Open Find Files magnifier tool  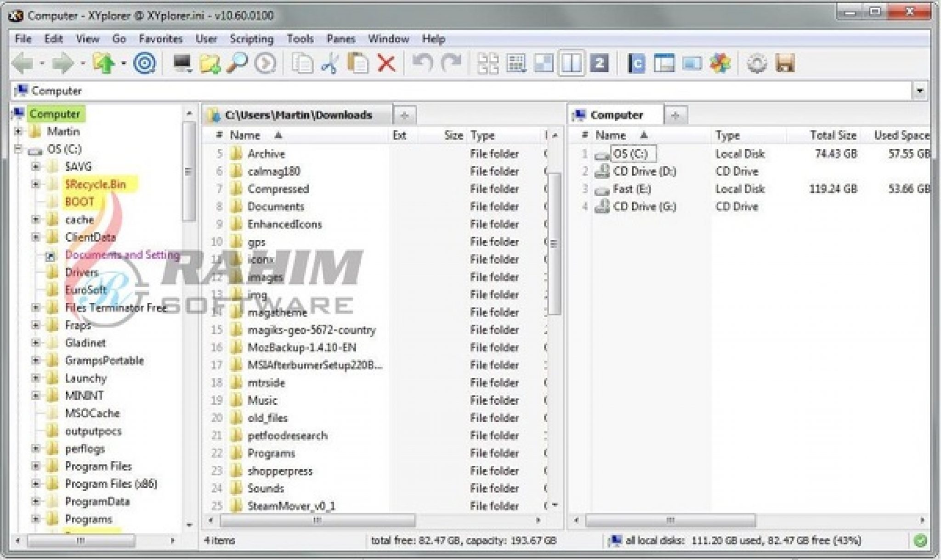coord(237,63)
